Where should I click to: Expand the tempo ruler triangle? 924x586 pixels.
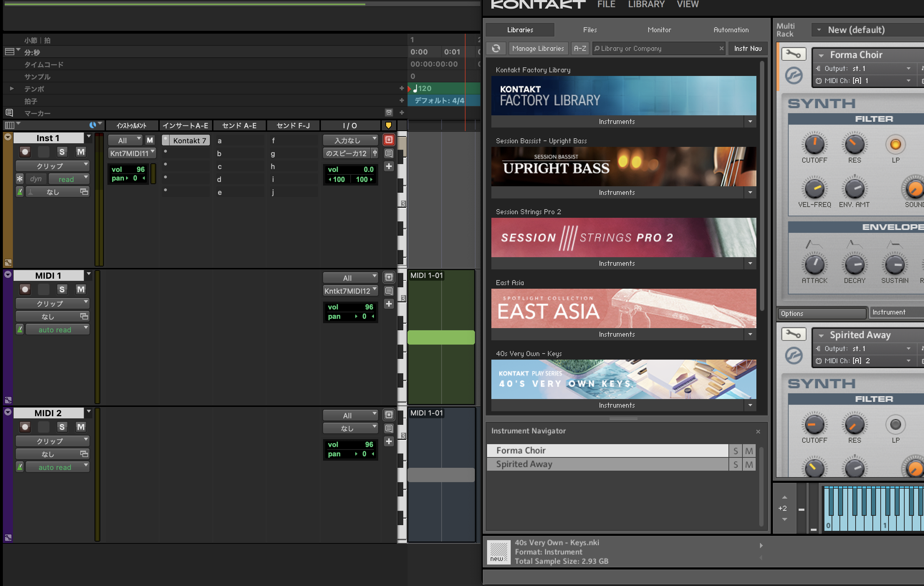coord(12,88)
